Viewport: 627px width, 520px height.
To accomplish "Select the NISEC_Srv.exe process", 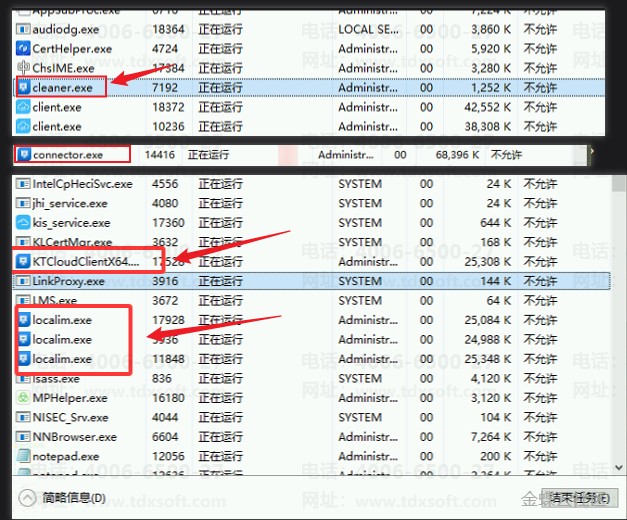I will click(x=312, y=417).
